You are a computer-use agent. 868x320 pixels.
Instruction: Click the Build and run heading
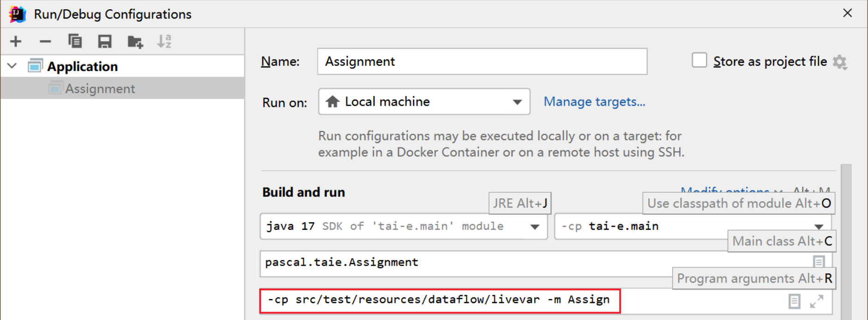[x=303, y=192]
